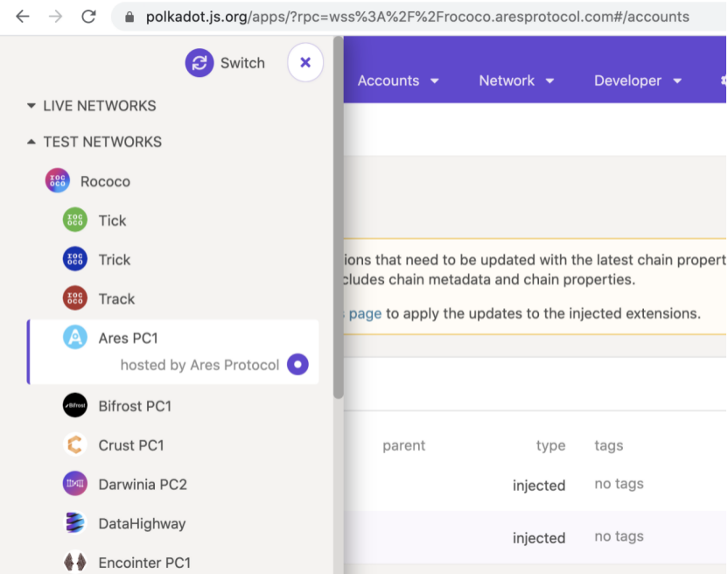728x574 pixels.
Task: Select the Encointer PC1 logo
Action: (74, 562)
